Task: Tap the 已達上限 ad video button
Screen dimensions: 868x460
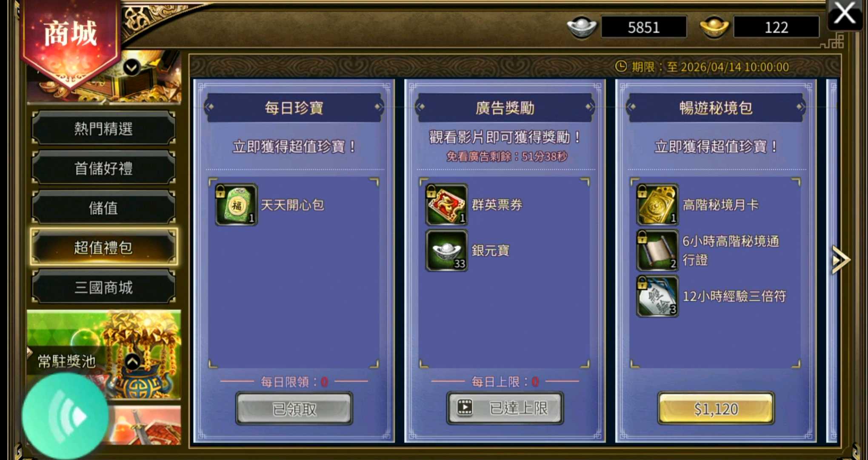Action: click(505, 408)
